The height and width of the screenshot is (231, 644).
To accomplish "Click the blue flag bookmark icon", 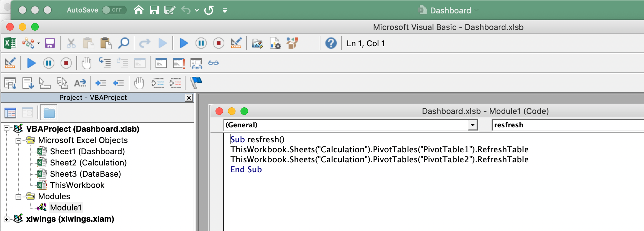I will click(196, 83).
